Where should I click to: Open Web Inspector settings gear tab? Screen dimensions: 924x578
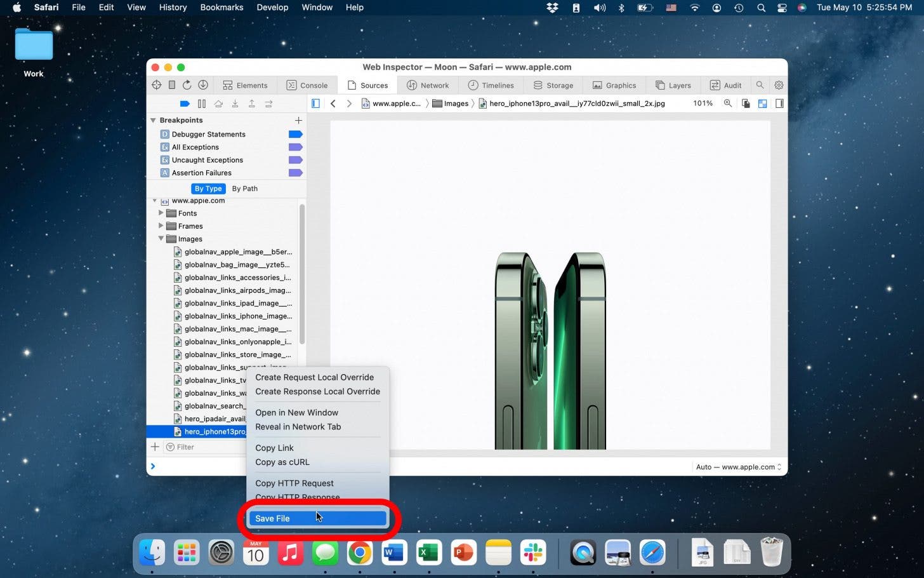pyautogui.click(x=779, y=85)
